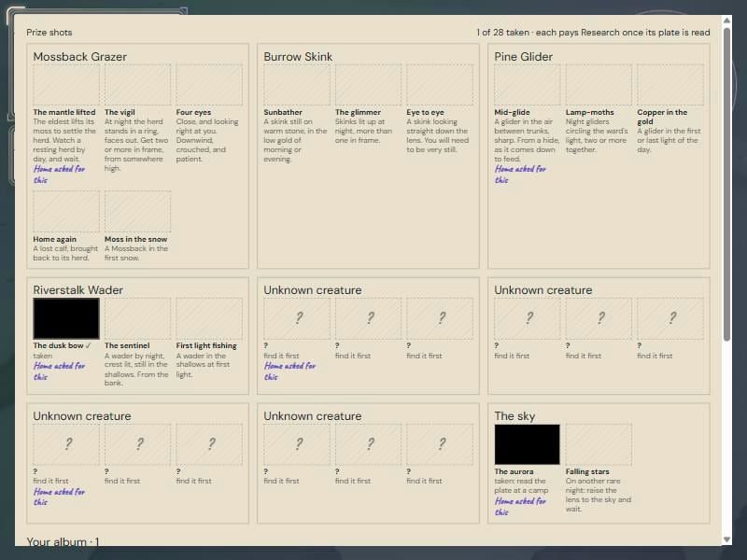Click 'The aurora' label
Viewport: 747px width, 560px height.
[514, 471]
